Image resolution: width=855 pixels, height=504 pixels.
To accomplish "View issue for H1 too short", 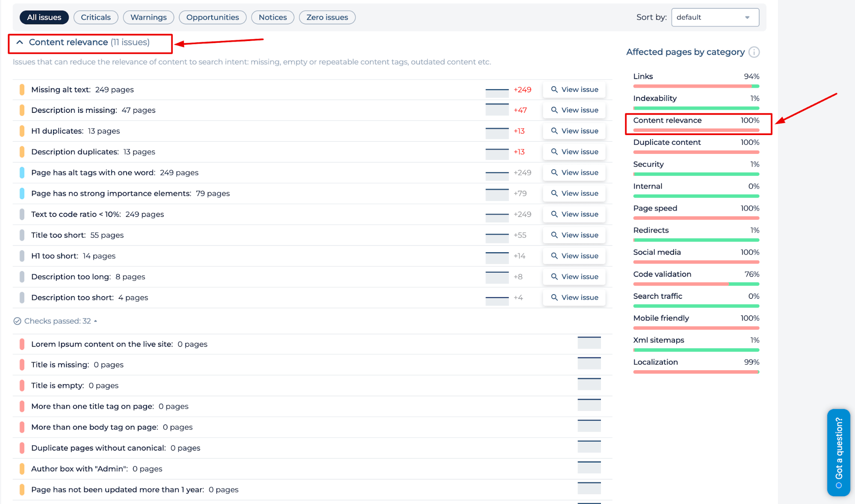I will [574, 256].
